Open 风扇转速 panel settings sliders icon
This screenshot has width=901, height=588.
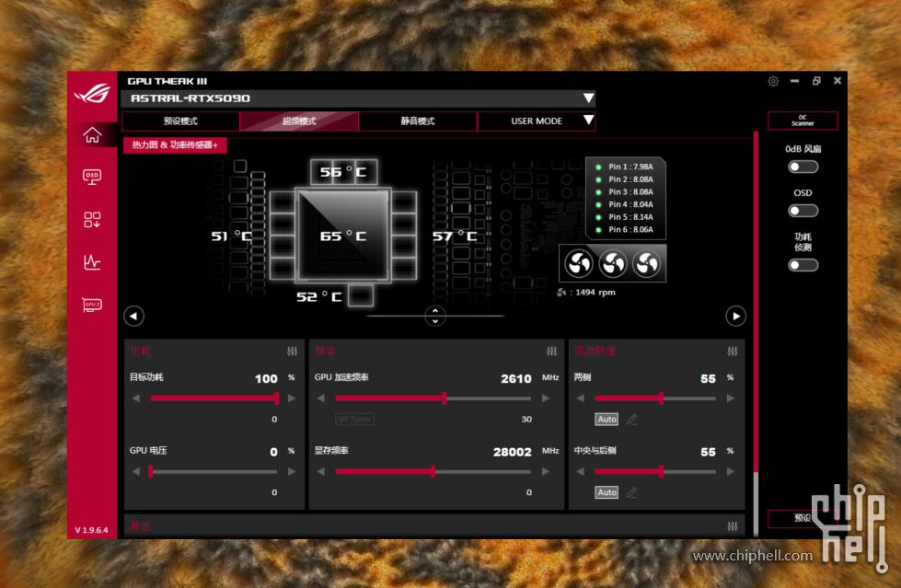732,352
